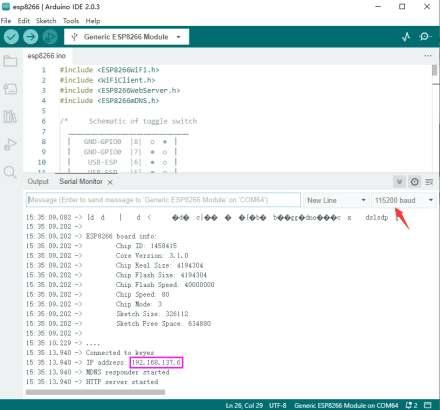Click the Schematic of toggle switch comment
The image size is (440, 410).
click(143, 121)
